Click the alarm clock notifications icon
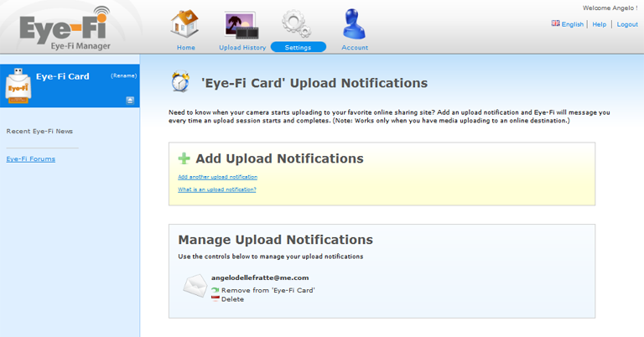This screenshot has height=337, width=644. click(x=181, y=81)
